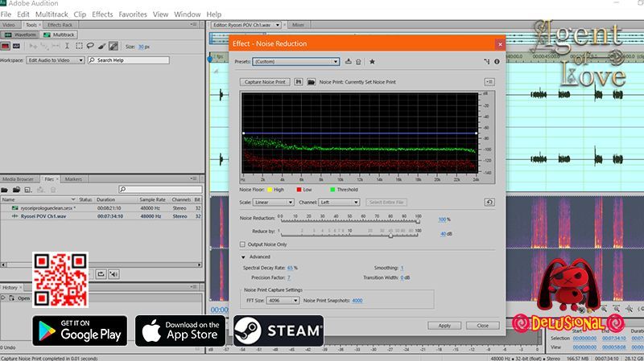Open the Workspace dropdown

coord(55,60)
